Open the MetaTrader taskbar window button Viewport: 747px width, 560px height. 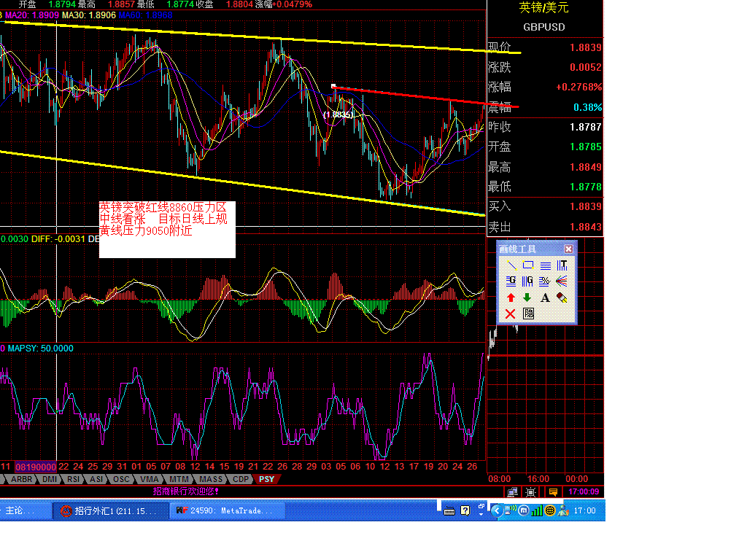[228, 511]
